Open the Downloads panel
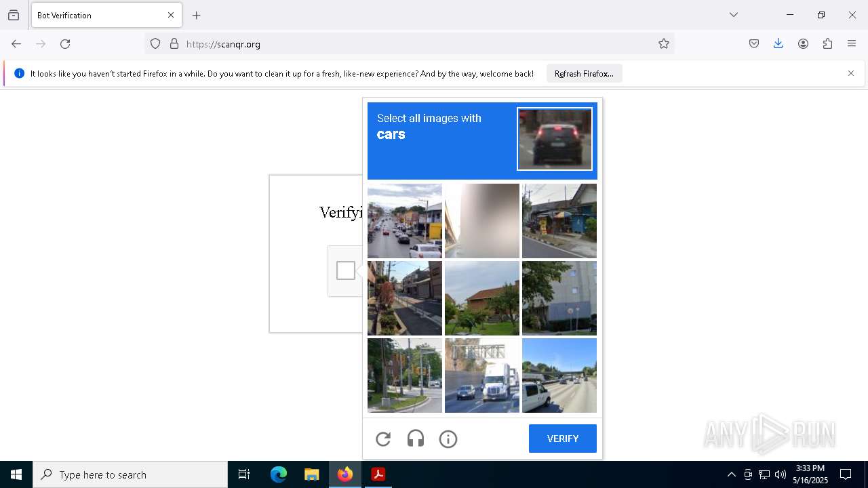The width and height of the screenshot is (868, 488). point(778,44)
